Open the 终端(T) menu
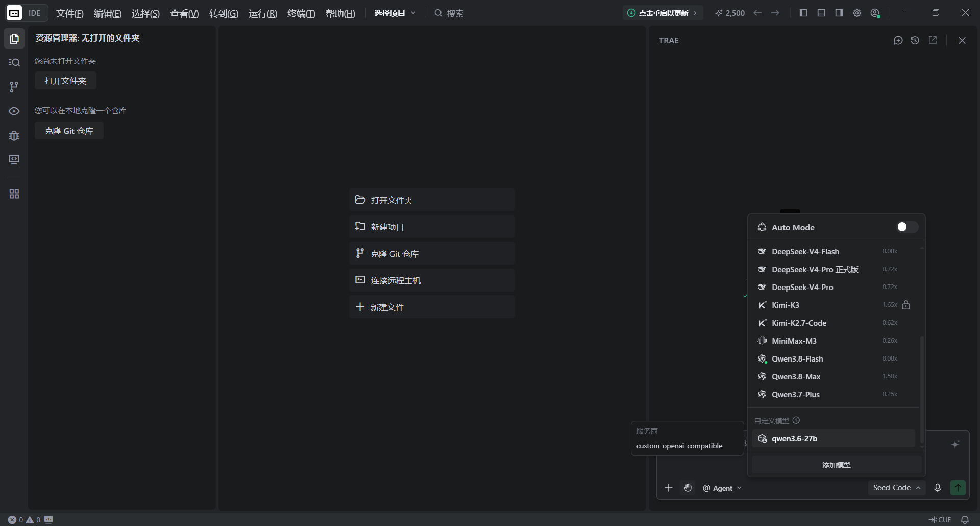The image size is (980, 526). click(x=301, y=13)
